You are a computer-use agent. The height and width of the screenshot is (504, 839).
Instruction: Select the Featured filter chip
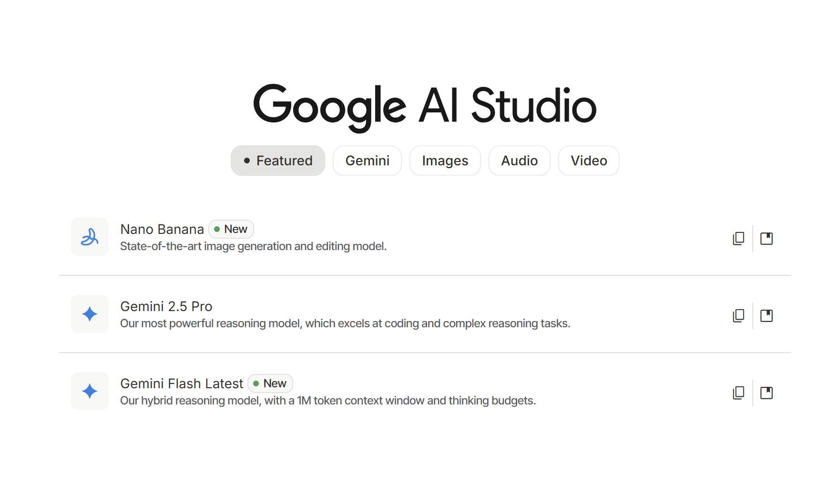pyautogui.click(x=278, y=161)
